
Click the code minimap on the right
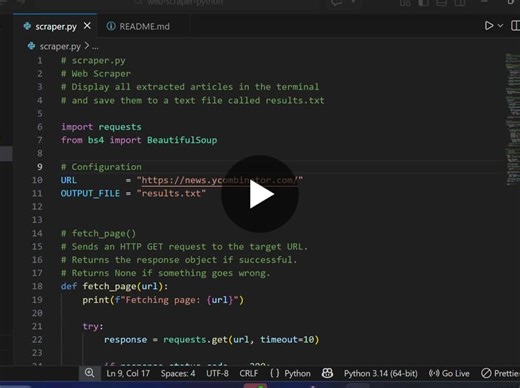point(512,119)
